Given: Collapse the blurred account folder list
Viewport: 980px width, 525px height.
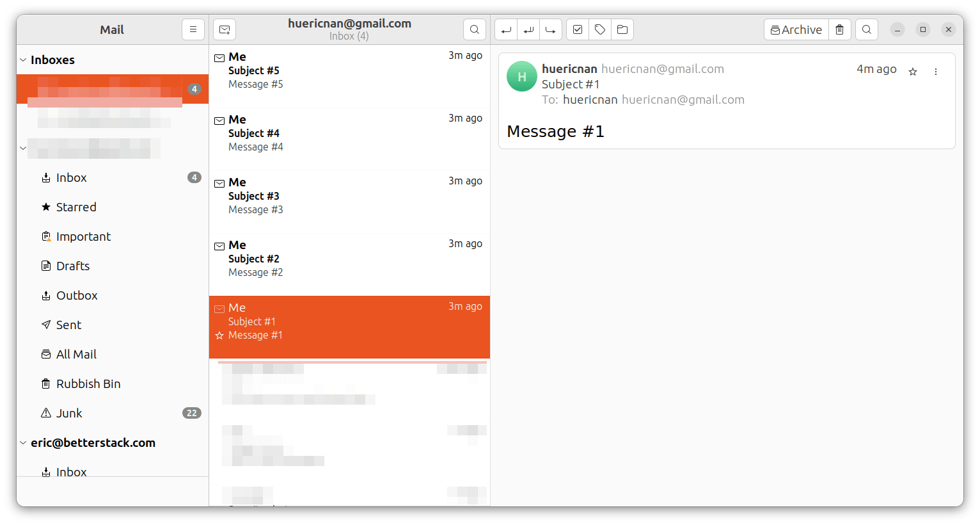Looking at the screenshot, I should [x=23, y=148].
